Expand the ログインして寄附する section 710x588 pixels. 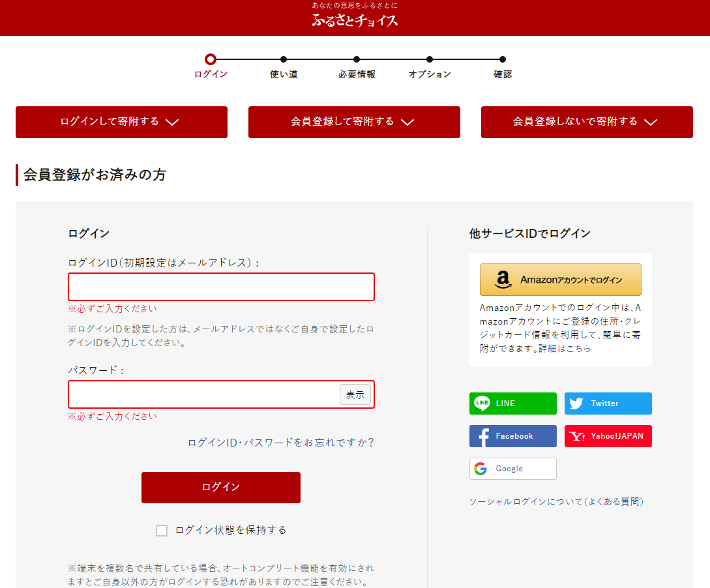pos(121,122)
